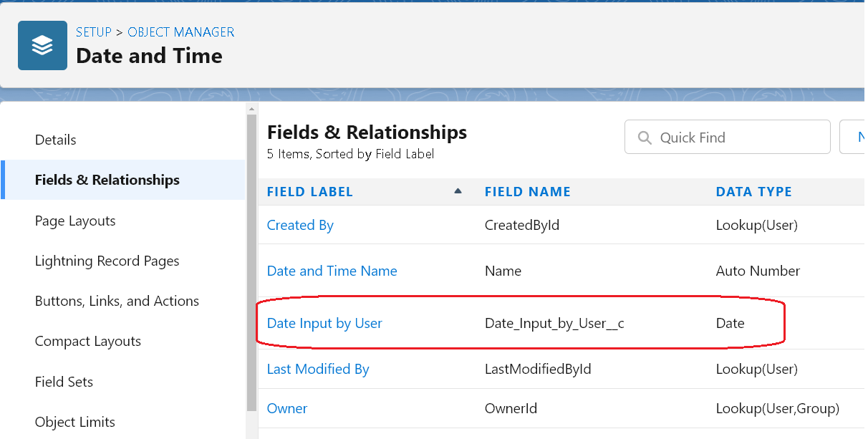Navigate to OBJECT MANAGER via breadcrumb

pyautogui.click(x=180, y=32)
